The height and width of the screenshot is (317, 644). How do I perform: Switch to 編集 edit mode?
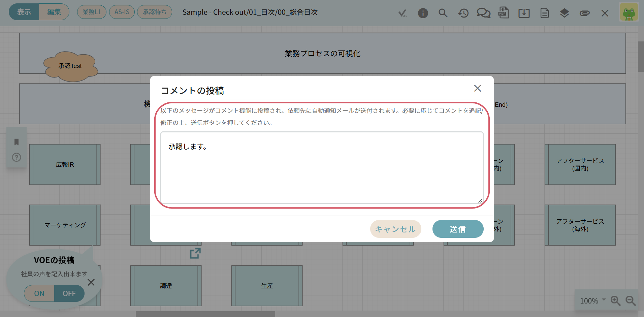pos(54,12)
